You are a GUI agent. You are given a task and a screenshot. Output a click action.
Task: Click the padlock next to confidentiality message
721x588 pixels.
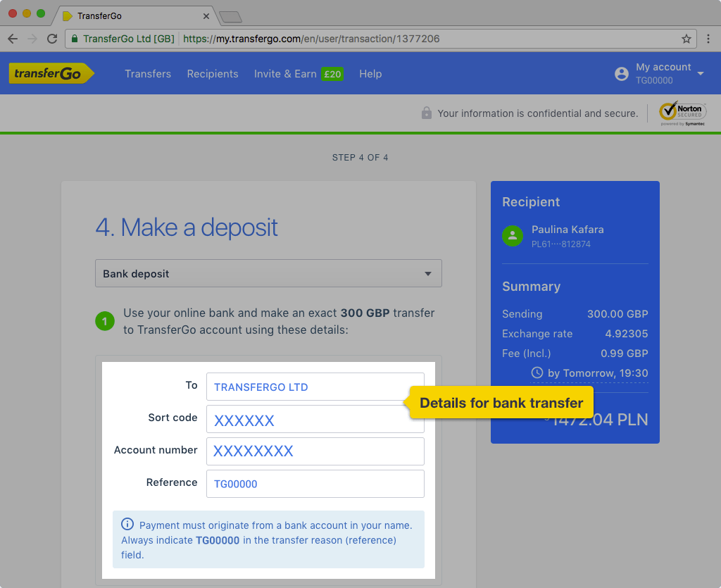(x=427, y=113)
